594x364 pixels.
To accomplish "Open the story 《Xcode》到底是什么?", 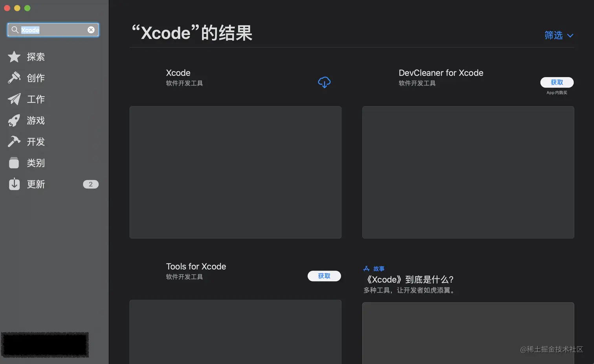I will [x=409, y=280].
